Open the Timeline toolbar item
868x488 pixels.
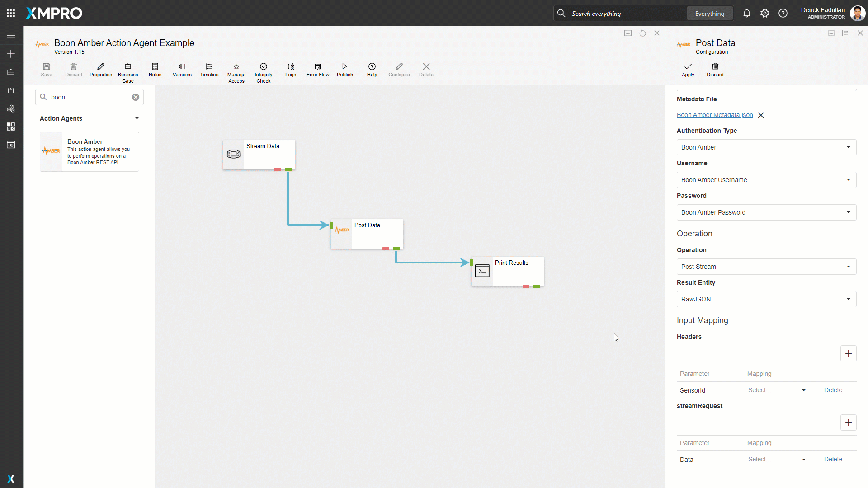pos(209,70)
